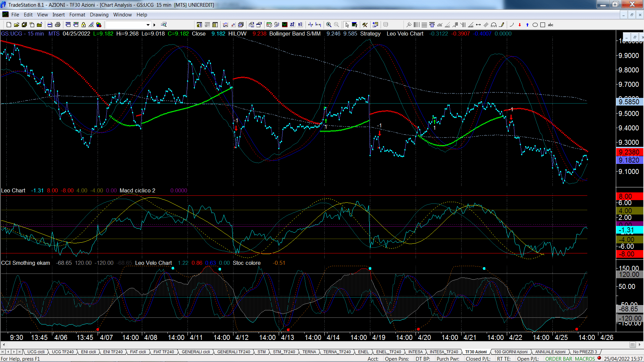Switch to the ANNUALE Azioni tab
Image resolution: width=644 pixels, height=362 pixels.
(550, 352)
